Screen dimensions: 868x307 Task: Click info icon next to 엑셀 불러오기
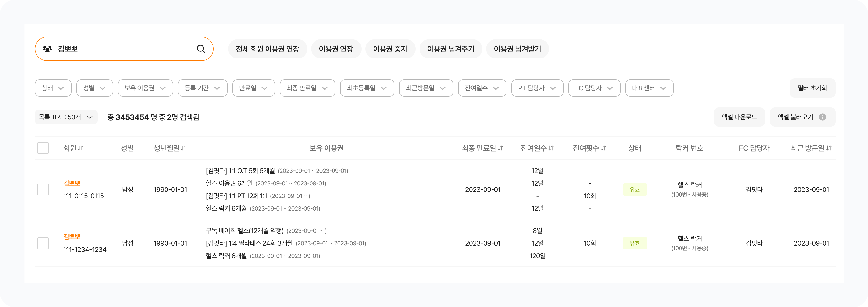point(822,117)
